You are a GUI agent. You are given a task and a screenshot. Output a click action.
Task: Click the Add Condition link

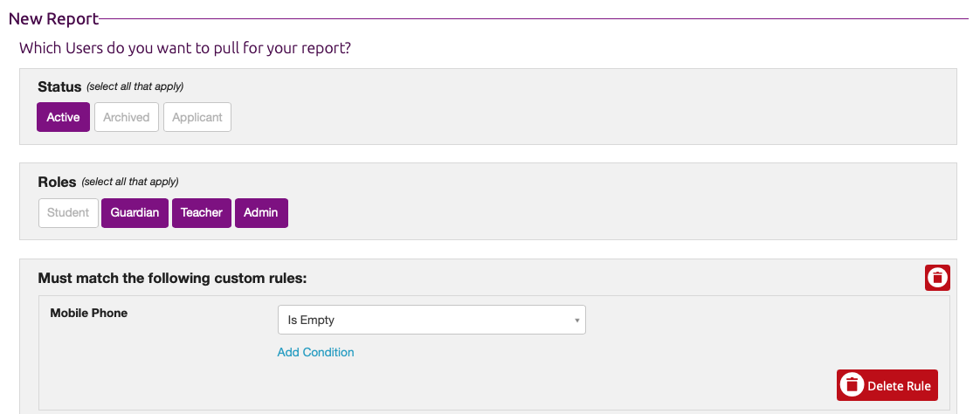315,352
